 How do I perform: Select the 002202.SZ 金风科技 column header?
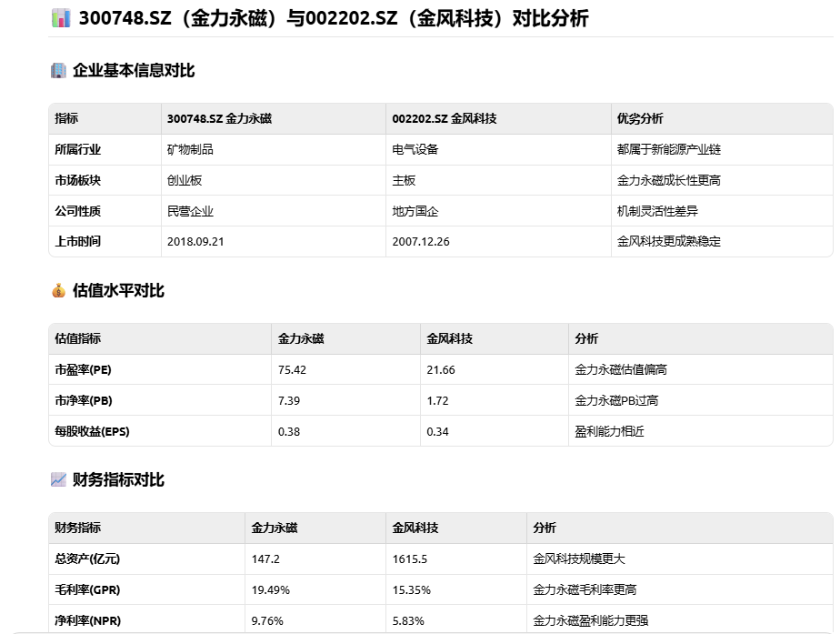click(x=444, y=118)
